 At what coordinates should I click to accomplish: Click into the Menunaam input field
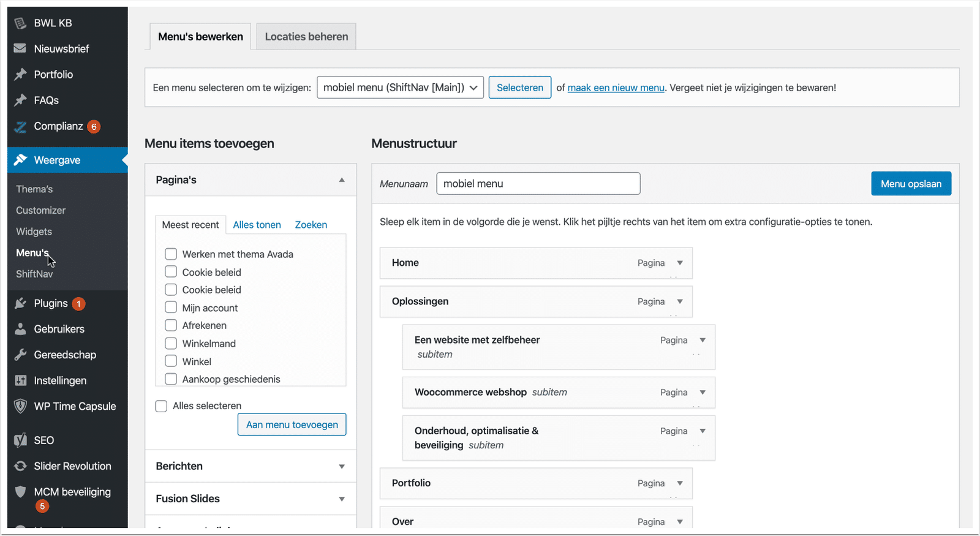click(538, 184)
